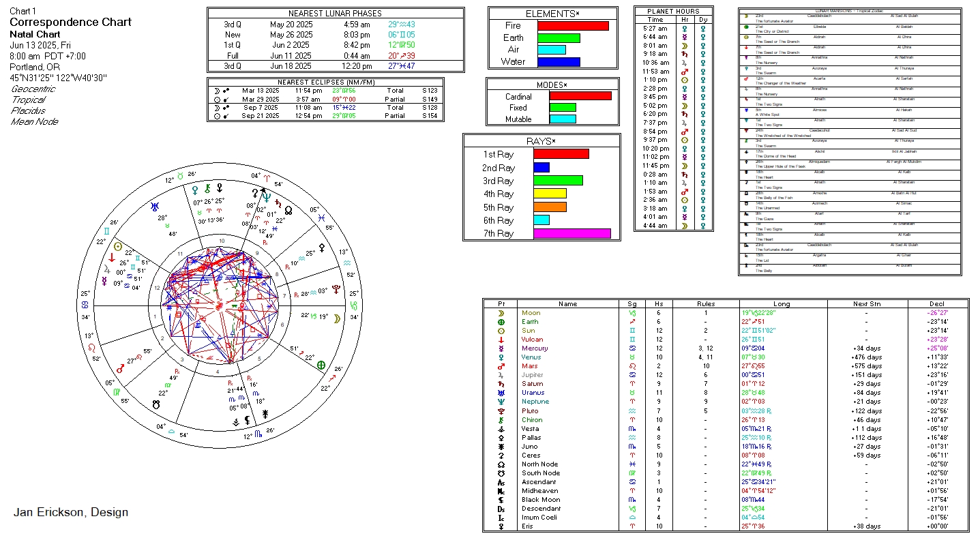The image size is (980, 538).
Task: Select the Mars symbol in the planet table row
Action: (501, 366)
